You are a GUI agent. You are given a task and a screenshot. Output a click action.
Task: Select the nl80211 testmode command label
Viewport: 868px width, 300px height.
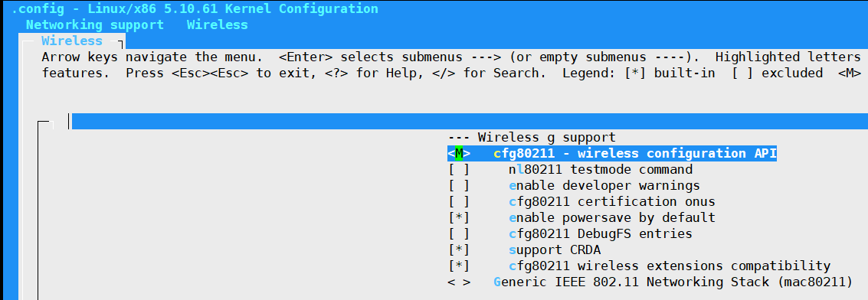pos(601,170)
